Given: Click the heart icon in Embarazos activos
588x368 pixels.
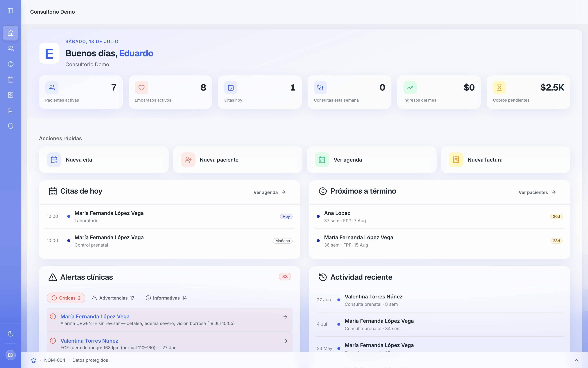Looking at the screenshot, I should (141, 88).
